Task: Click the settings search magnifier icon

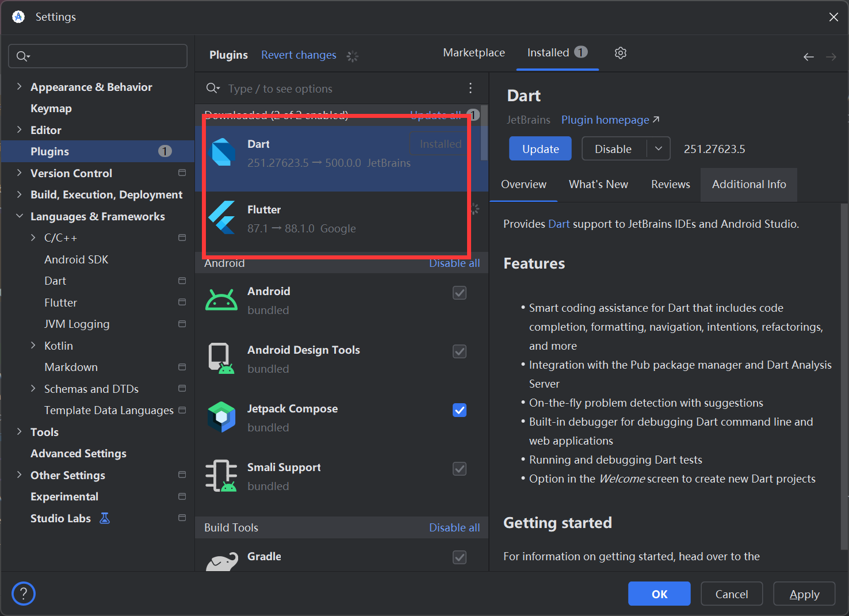Action: (x=23, y=56)
